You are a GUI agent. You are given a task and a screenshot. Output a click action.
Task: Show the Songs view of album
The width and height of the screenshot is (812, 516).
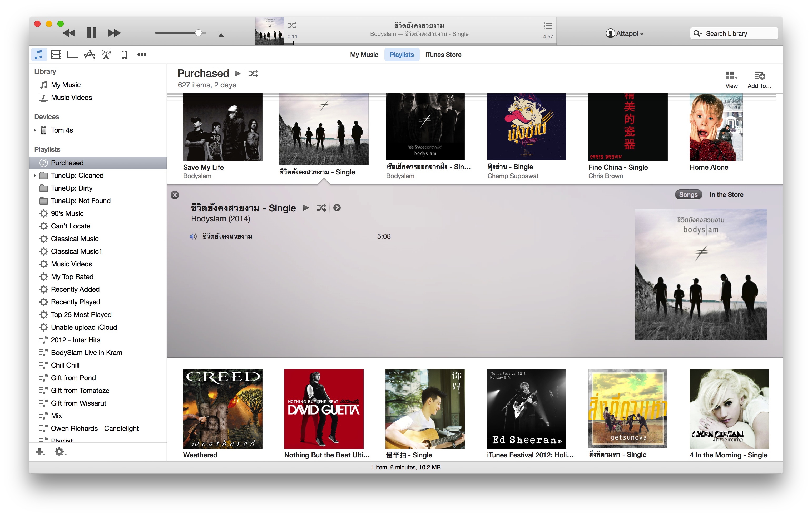[x=688, y=195]
